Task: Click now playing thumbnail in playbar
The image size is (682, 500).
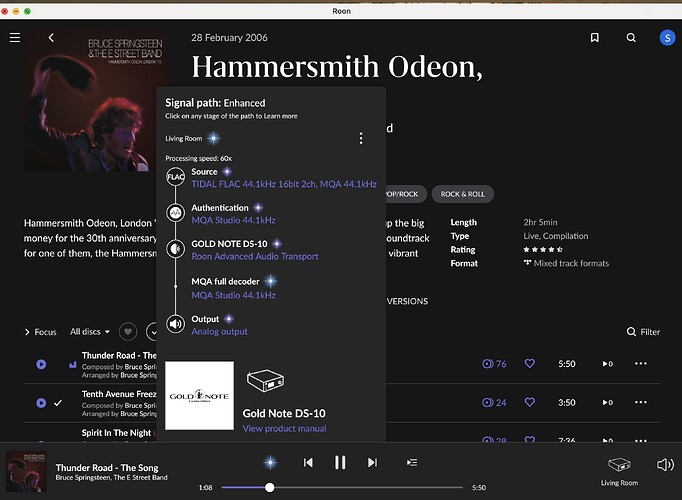Action: (26, 471)
